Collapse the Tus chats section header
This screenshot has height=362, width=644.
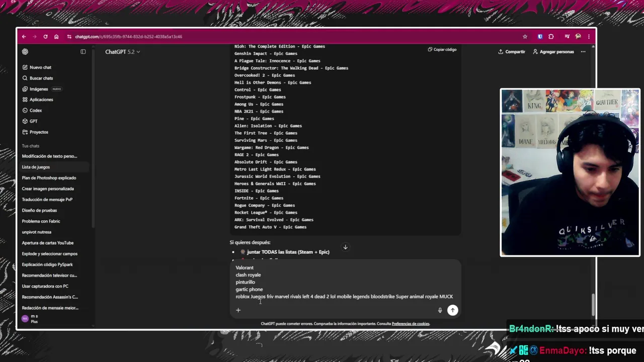point(30,146)
